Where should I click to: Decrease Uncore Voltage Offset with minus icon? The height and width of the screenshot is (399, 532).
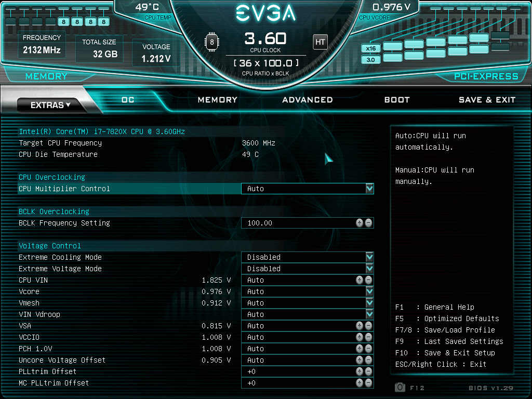pos(368,360)
